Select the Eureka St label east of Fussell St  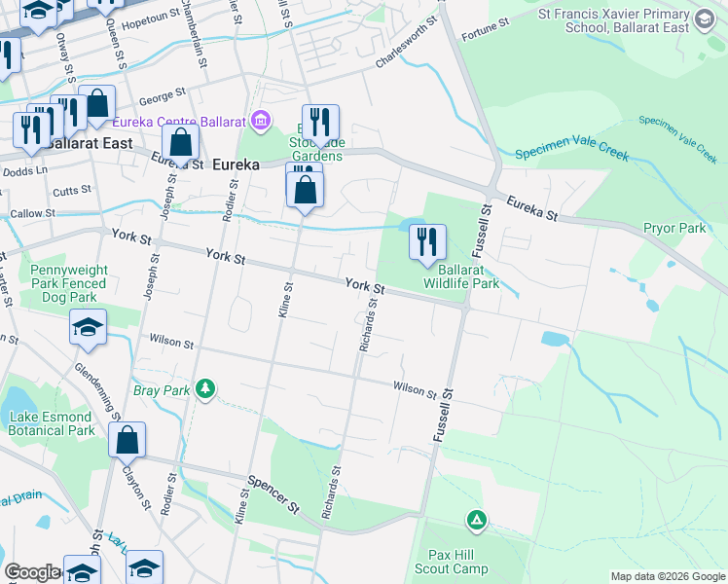click(532, 208)
